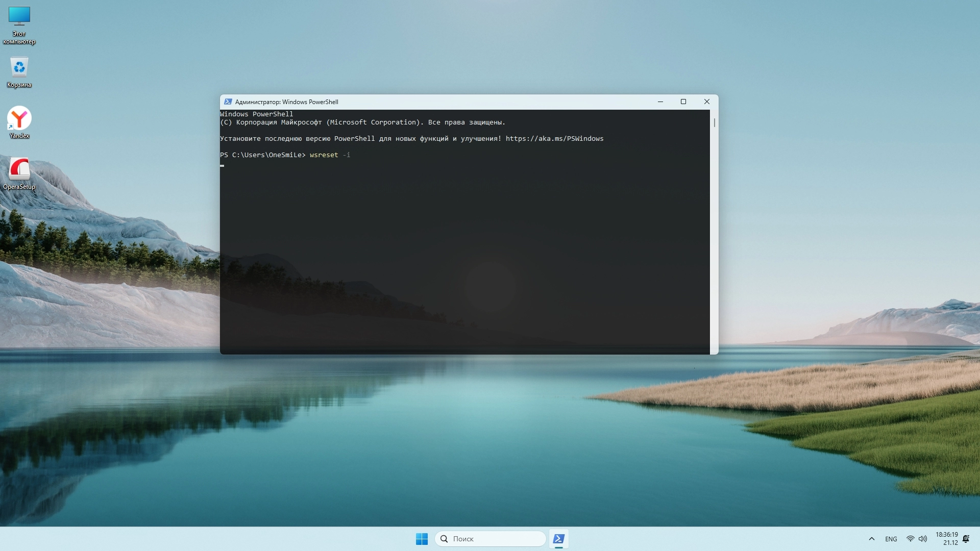Click the Windows Start button
This screenshot has width=980, height=551.
422,539
